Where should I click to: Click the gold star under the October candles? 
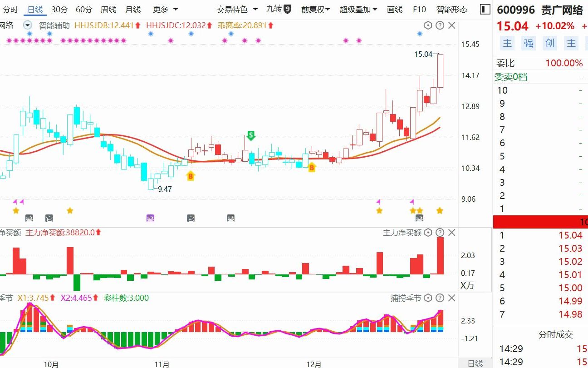tap(70, 210)
